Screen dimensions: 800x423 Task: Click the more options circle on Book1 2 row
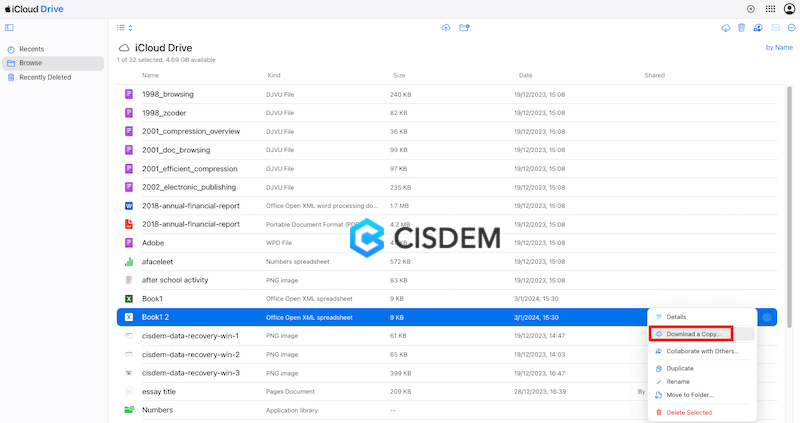point(767,317)
